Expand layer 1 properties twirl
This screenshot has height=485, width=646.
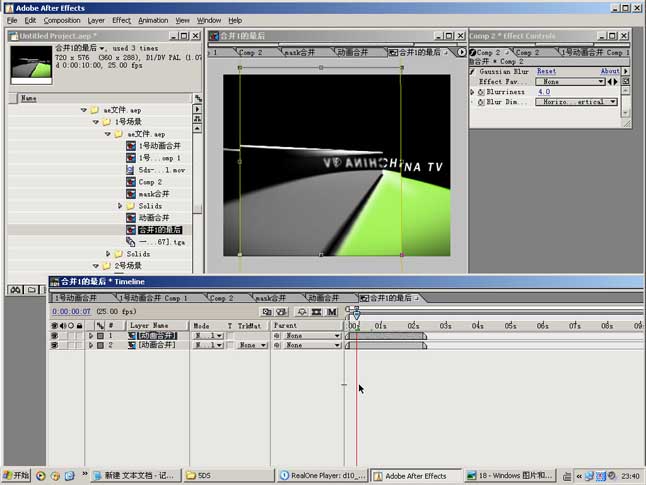point(91,336)
